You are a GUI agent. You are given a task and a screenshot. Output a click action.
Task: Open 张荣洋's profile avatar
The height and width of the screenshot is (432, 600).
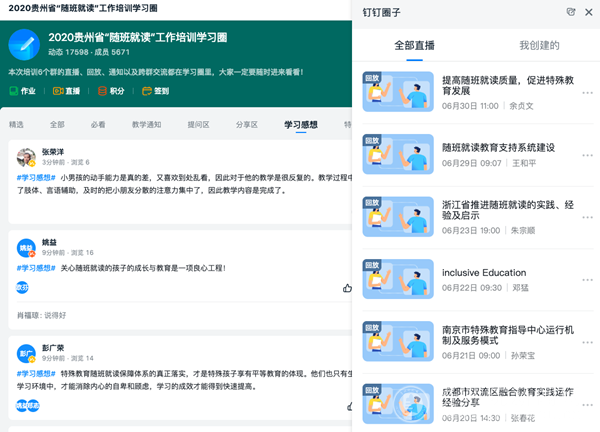click(26, 157)
